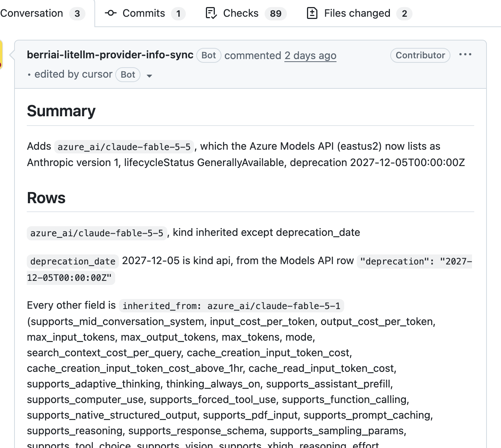501x448 pixels.
Task: Click the Commits git-commit icon
Action: [x=111, y=13]
